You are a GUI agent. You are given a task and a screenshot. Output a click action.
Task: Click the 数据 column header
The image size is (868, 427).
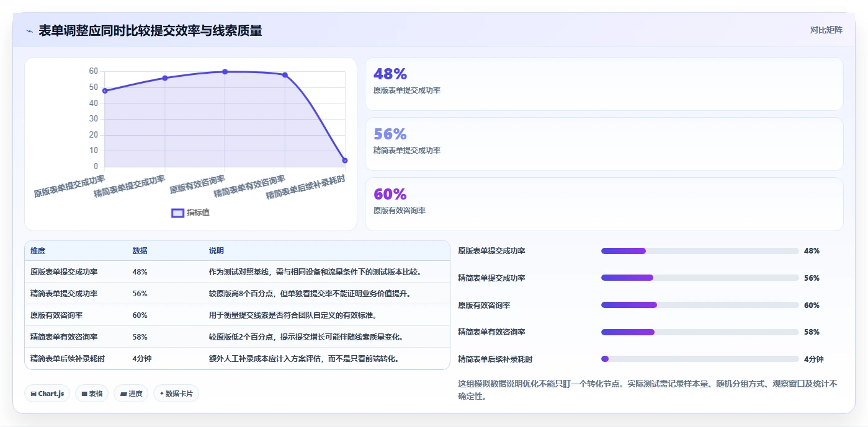(x=140, y=251)
